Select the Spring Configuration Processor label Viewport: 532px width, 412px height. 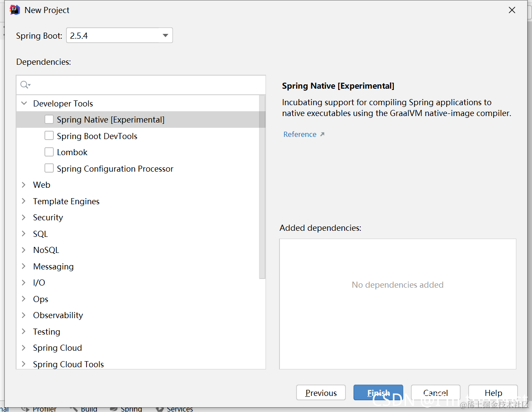pos(115,169)
